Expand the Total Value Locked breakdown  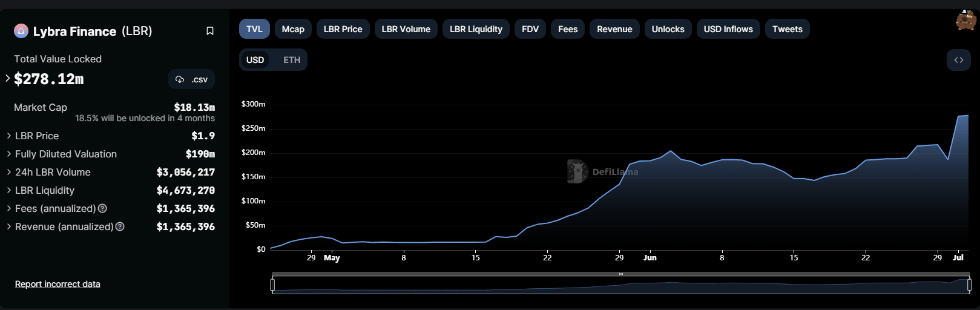pos(8,78)
